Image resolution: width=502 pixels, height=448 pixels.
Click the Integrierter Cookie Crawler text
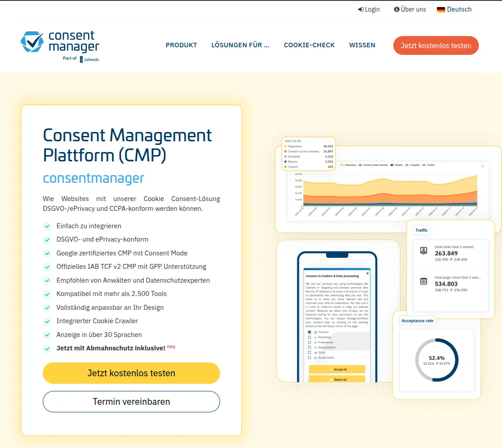click(97, 321)
